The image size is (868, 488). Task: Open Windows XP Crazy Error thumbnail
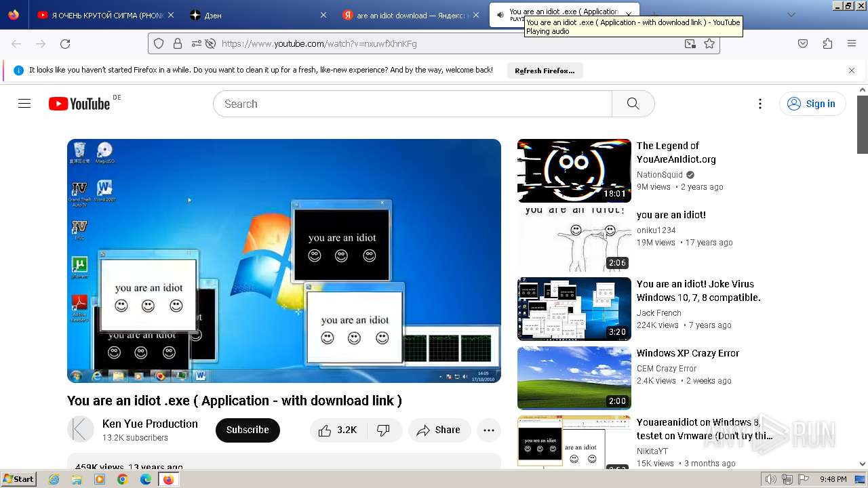(574, 378)
